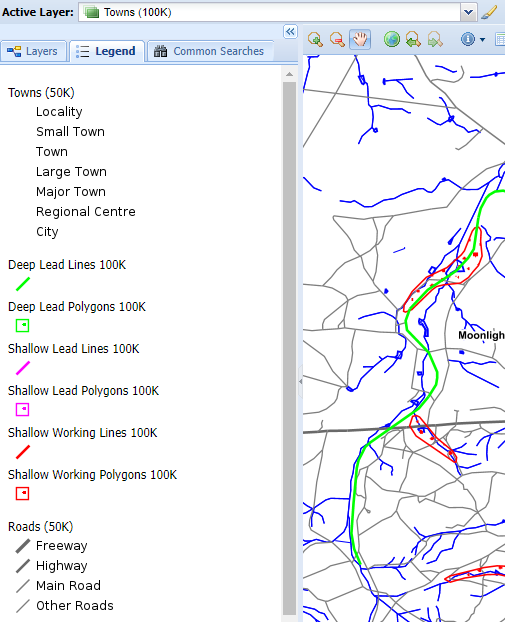Open the Common Searches tab

click(210, 52)
